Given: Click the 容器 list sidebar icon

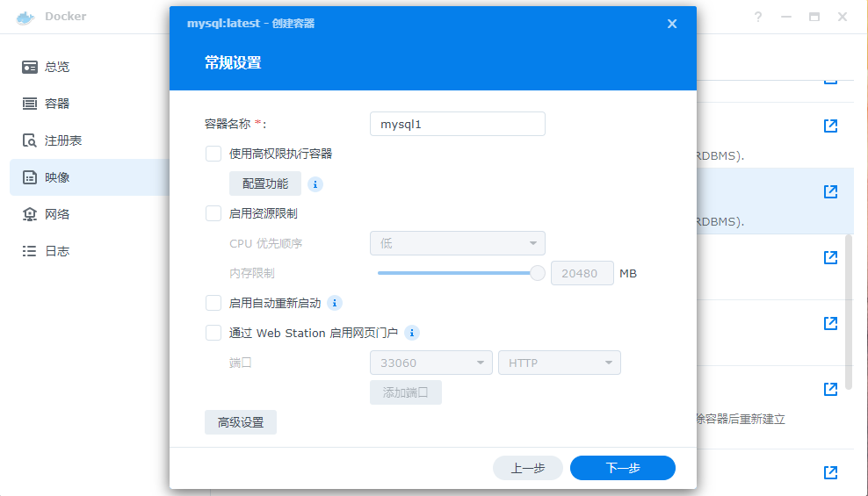Looking at the screenshot, I should pyautogui.click(x=30, y=104).
